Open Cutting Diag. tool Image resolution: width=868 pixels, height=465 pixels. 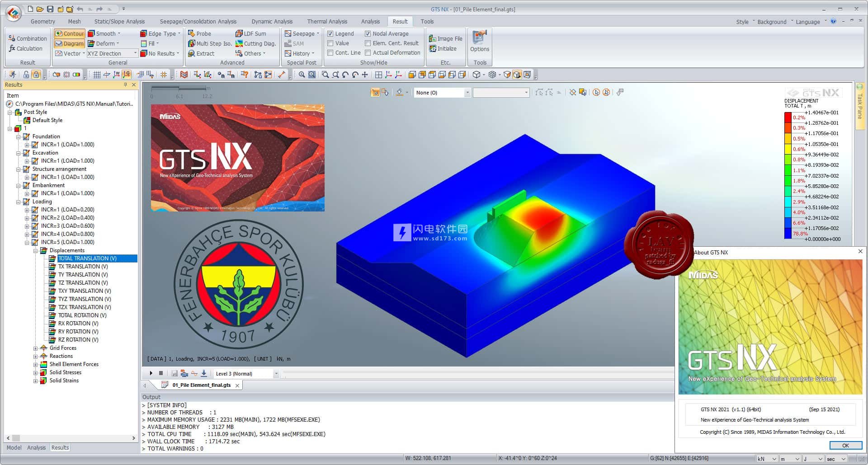[255, 43]
